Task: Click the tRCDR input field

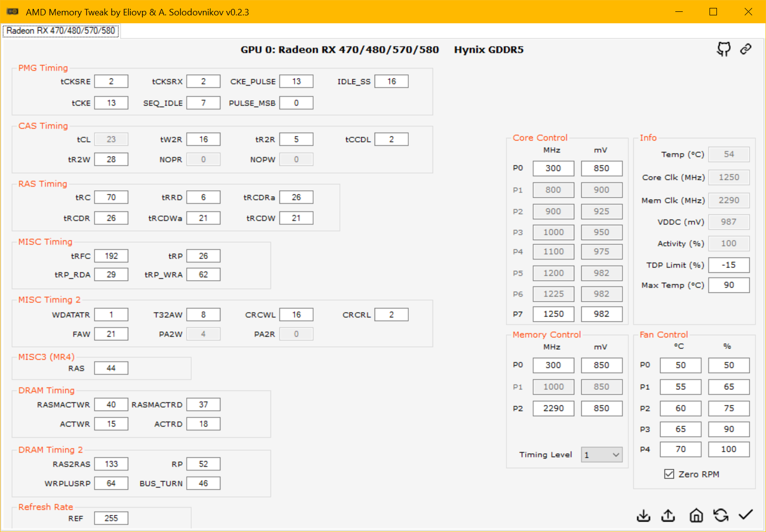Action: (x=111, y=218)
